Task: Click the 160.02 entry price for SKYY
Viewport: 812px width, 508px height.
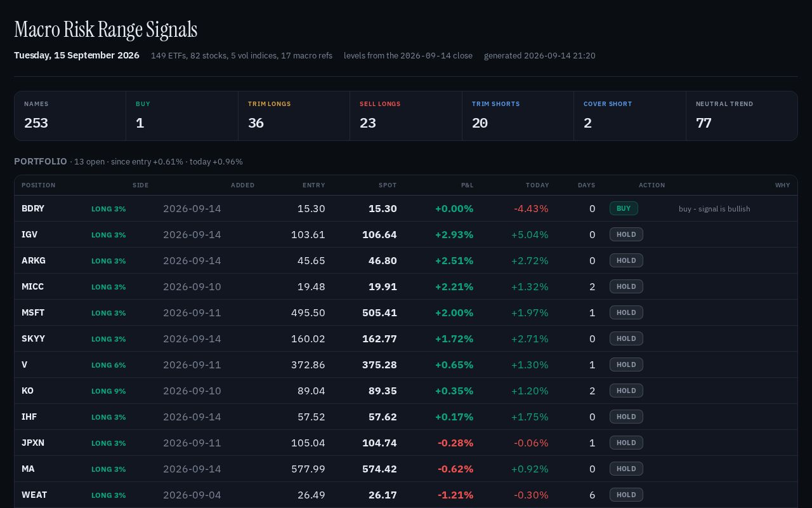Action: [x=308, y=338]
